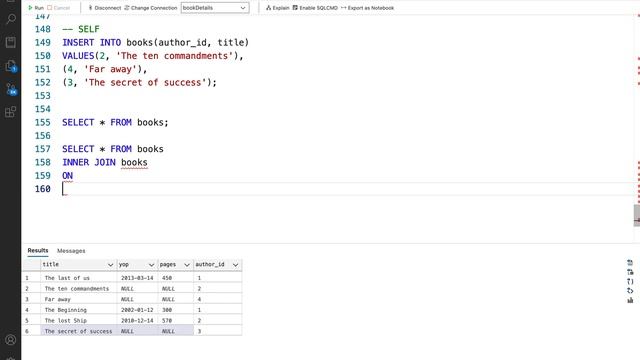Image resolution: width=640 pixels, height=360 pixels.
Task: Select the 'The Beginning' result cell
Action: (79, 310)
